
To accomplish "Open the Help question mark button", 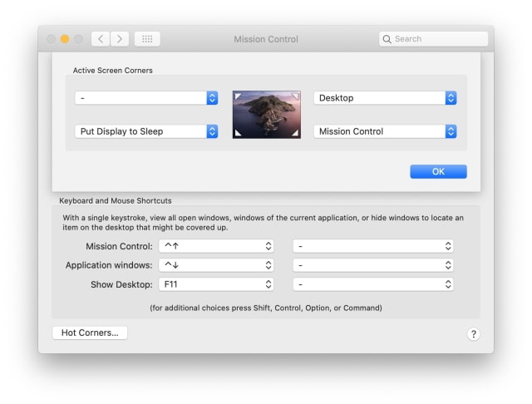I will click(x=473, y=334).
